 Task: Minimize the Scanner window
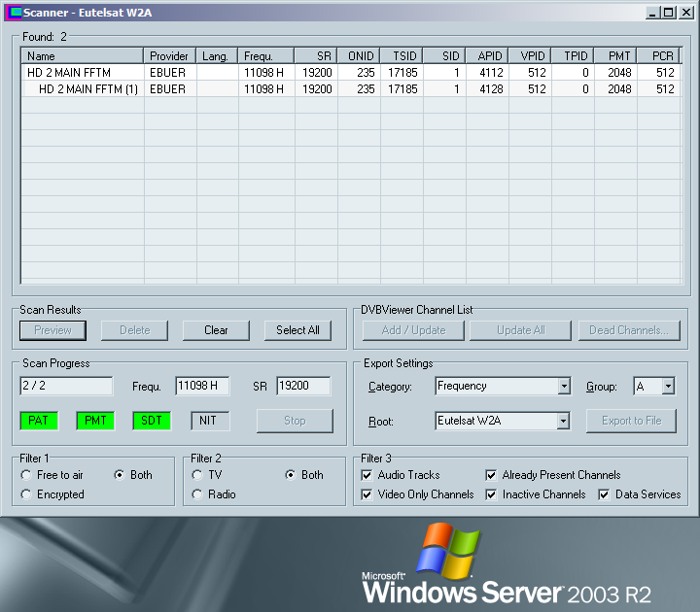tap(653, 13)
